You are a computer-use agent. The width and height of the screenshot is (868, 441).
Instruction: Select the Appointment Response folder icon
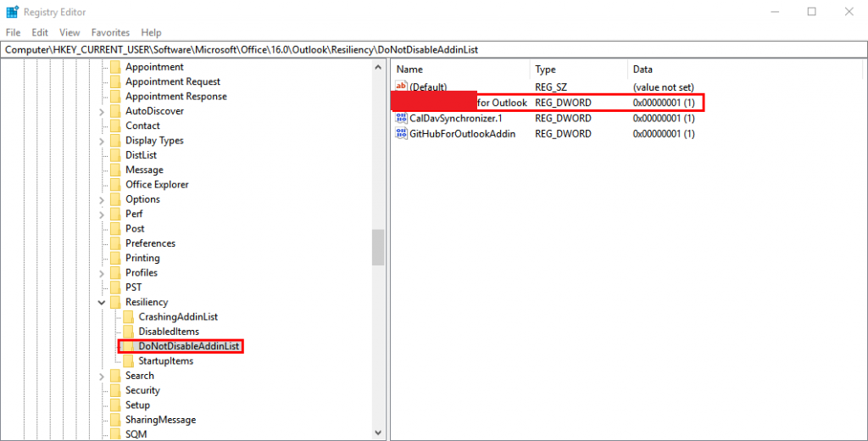pos(115,97)
